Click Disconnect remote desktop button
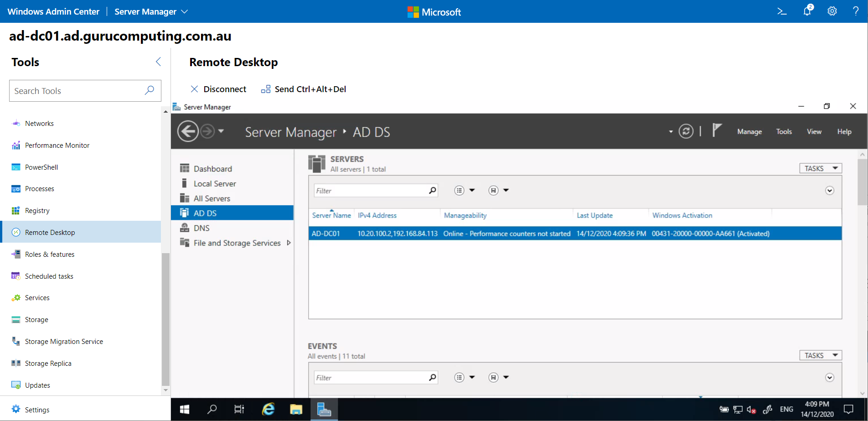The height and width of the screenshot is (421, 868). point(218,89)
